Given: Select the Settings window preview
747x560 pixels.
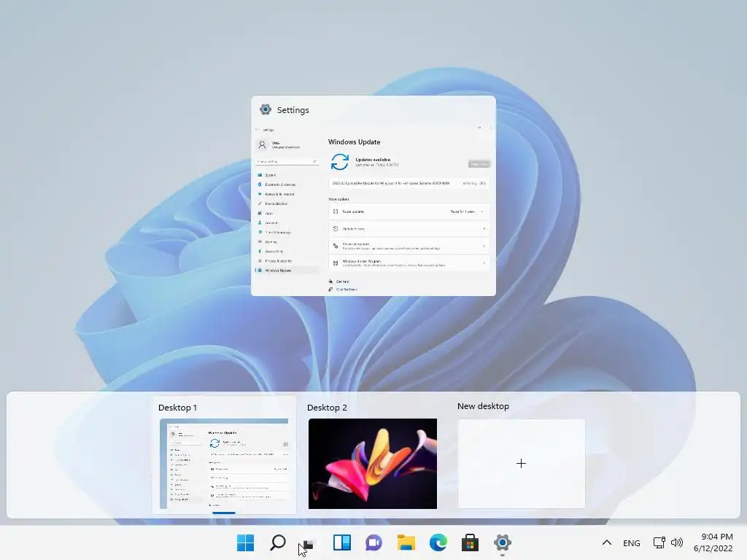Looking at the screenshot, I should point(373,195).
